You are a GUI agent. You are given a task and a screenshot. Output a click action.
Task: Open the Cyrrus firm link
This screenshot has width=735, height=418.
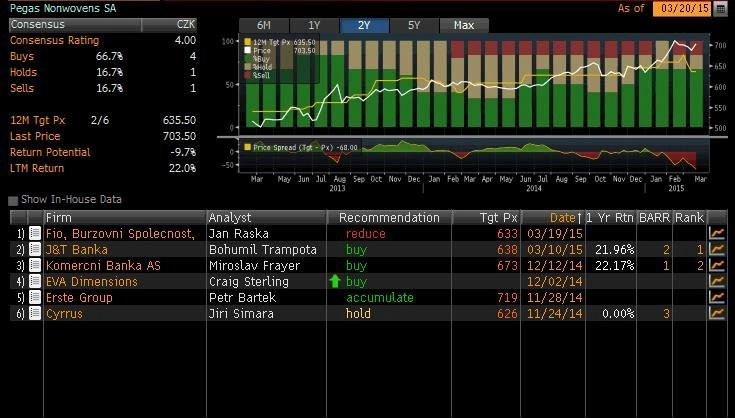tap(64, 313)
